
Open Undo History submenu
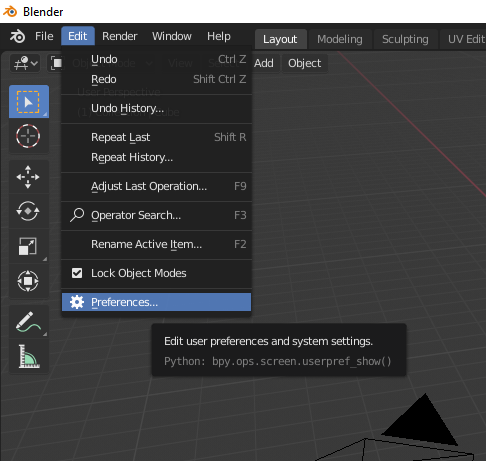click(x=156, y=108)
